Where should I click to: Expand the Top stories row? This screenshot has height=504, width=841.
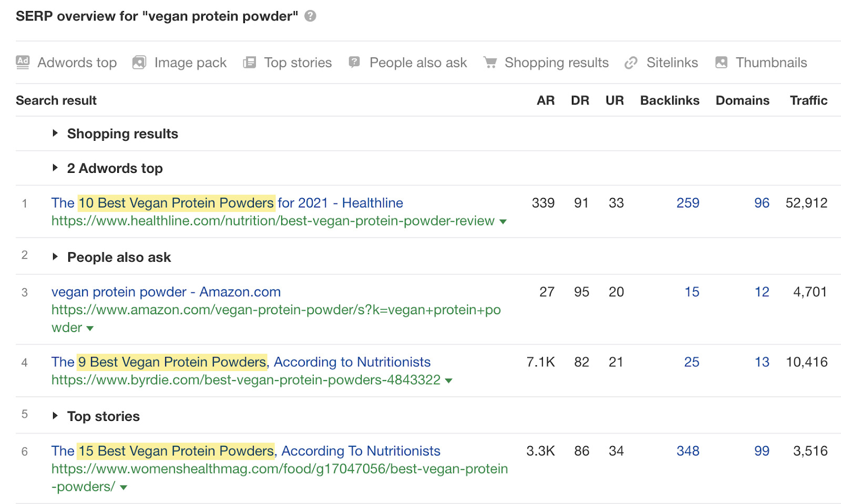55,416
